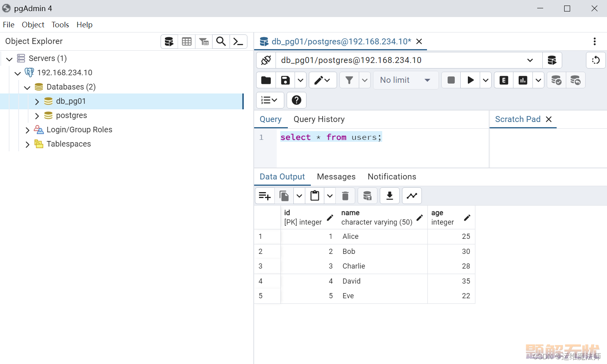Click the Commit database check icon

(x=556, y=80)
